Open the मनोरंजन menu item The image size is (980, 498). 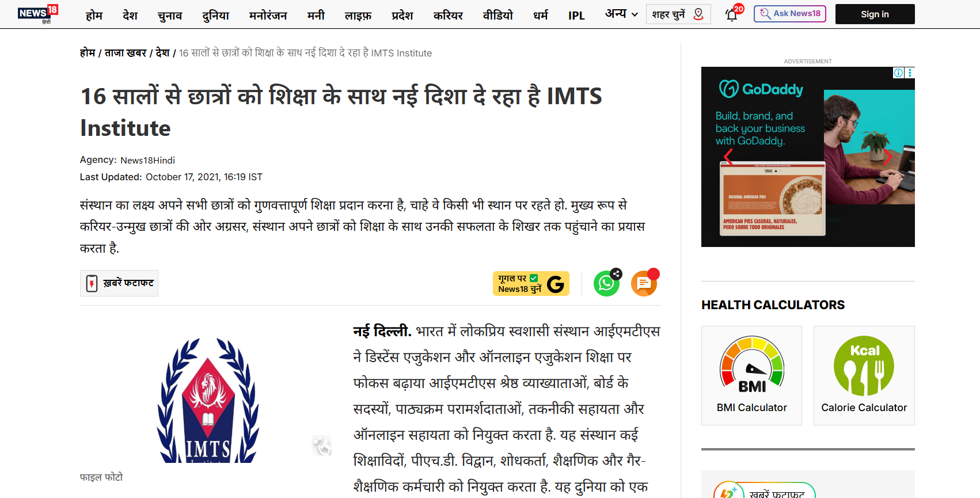click(x=268, y=16)
